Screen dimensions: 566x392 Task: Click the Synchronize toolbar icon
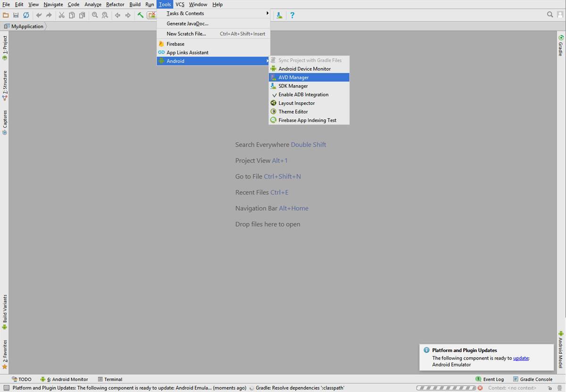[x=26, y=15]
